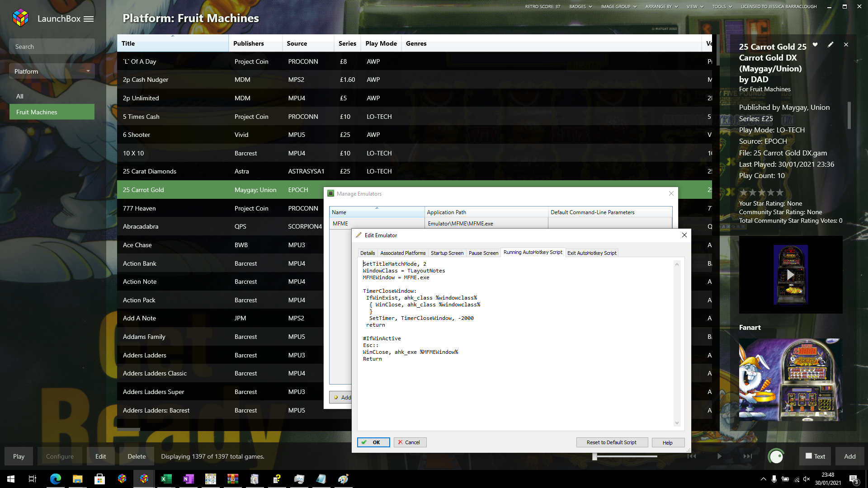Mark 25 Carrot Gold as favorite heart
The width and height of the screenshot is (868, 488).
[x=815, y=44]
